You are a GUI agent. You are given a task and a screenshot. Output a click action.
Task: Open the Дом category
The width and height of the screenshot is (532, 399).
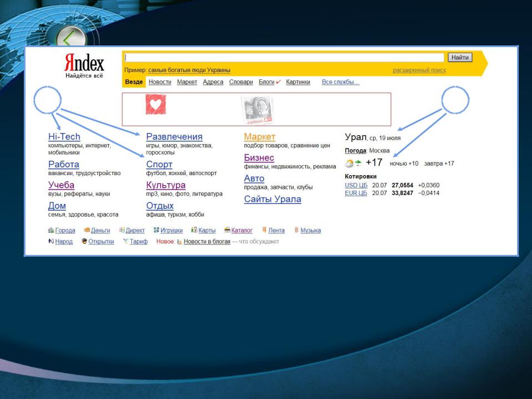tap(57, 206)
